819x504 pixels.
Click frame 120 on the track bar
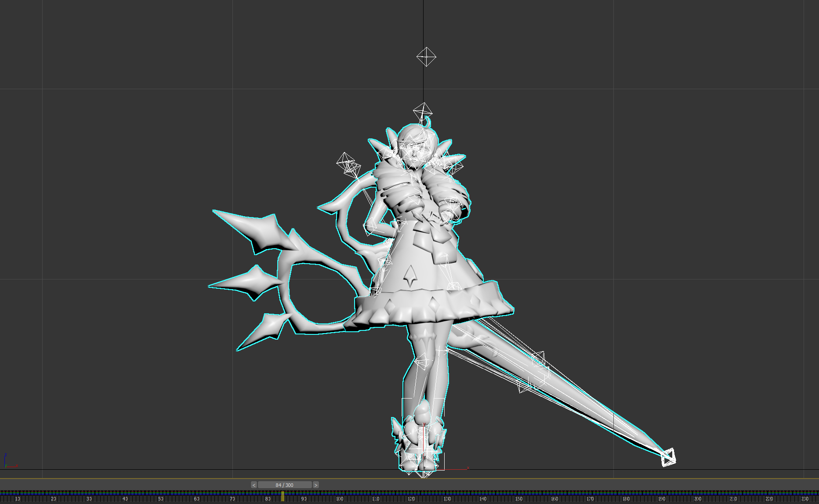point(411,499)
